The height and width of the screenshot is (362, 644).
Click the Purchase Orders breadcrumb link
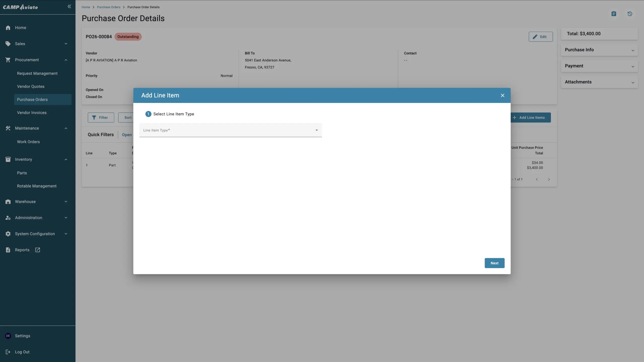(109, 7)
